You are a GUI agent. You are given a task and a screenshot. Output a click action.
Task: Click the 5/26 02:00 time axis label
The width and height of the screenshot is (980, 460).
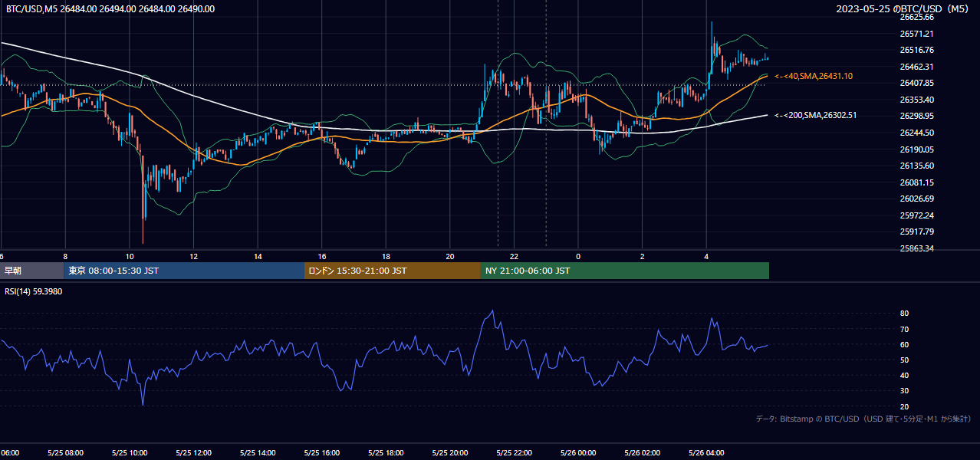pos(642,452)
